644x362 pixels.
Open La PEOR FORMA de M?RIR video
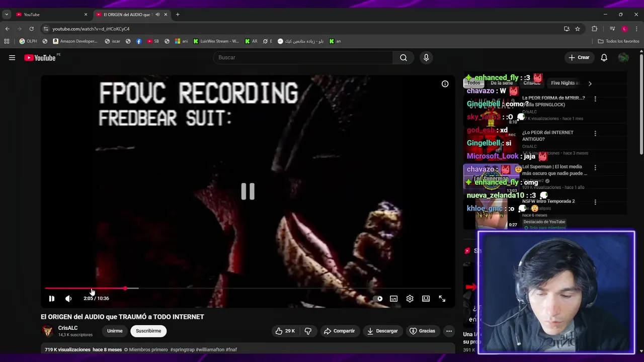pos(553,101)
